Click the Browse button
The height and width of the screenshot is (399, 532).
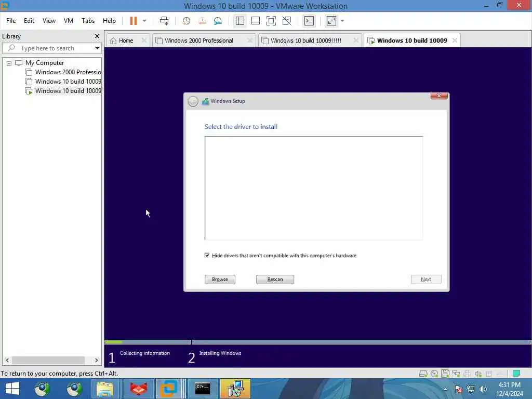pos(220,279)
